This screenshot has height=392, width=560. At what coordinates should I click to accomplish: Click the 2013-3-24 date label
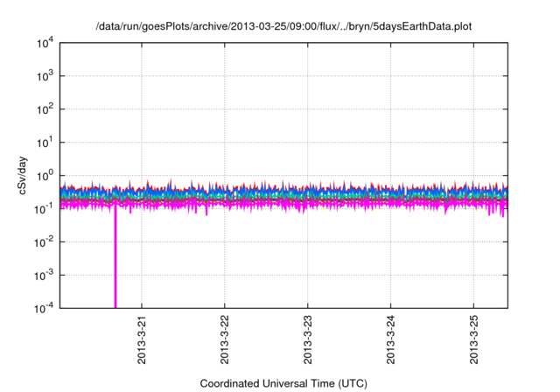tap(391, 339)
